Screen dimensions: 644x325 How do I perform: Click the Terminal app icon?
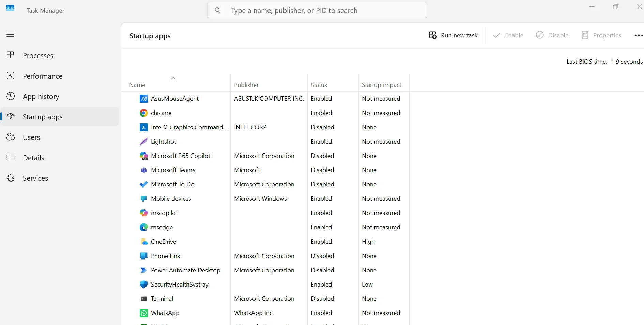[144, 299]
